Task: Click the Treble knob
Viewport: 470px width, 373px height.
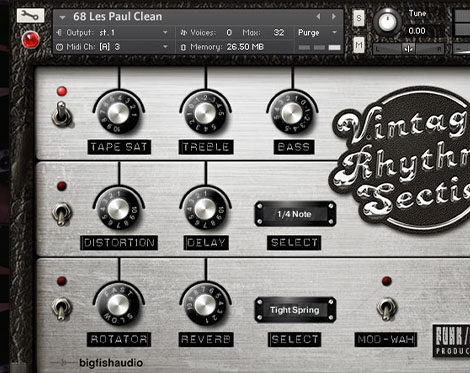Action: [x=205, y=113]
